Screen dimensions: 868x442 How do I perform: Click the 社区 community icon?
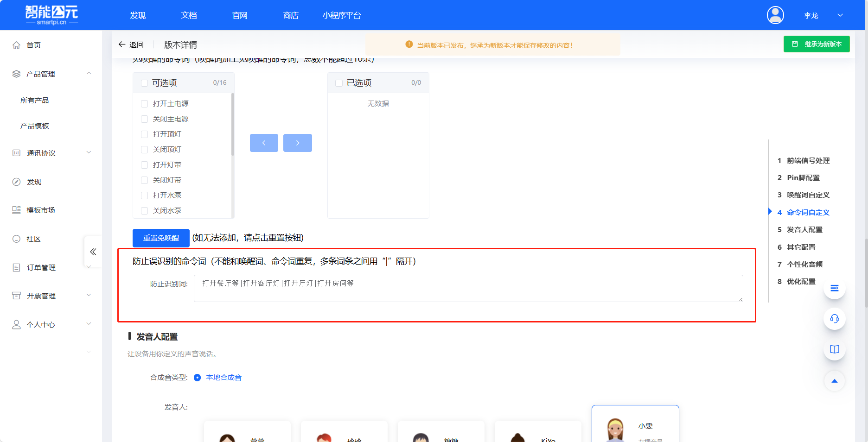tap(17, 239)
